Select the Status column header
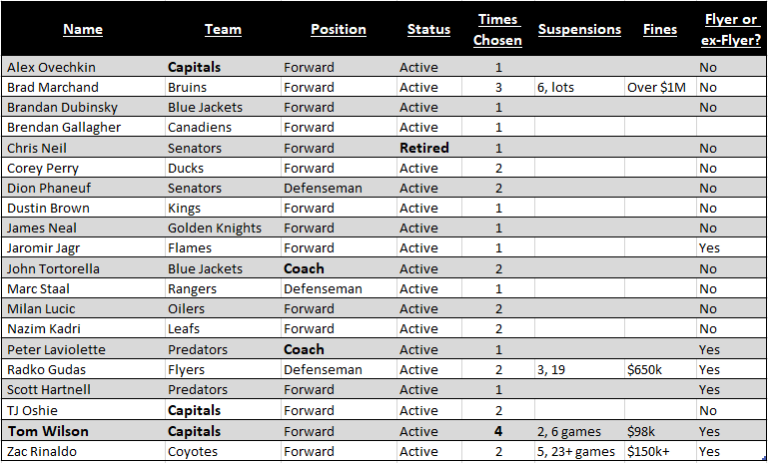 click(428, 29)
